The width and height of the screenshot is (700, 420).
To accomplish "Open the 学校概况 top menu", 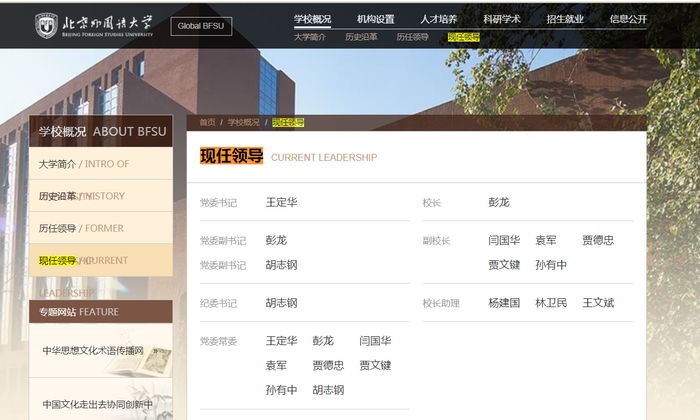I will coord(312,19).
